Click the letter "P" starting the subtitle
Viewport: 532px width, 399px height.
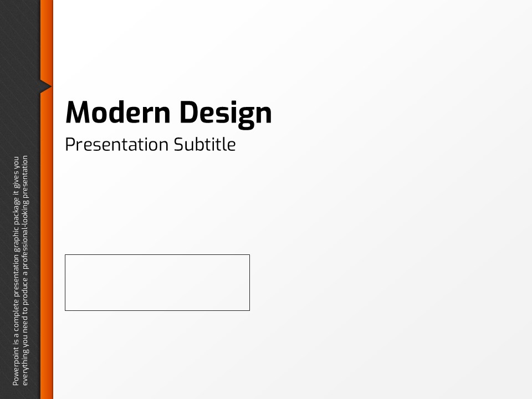click(69, 145)
